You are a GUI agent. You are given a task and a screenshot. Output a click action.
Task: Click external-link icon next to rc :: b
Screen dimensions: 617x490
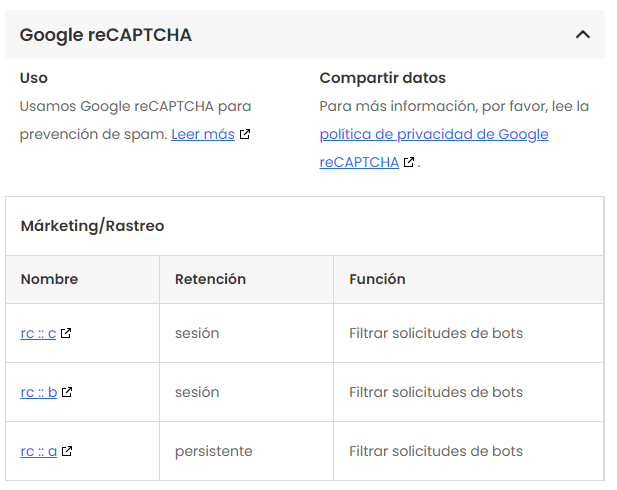67,392
